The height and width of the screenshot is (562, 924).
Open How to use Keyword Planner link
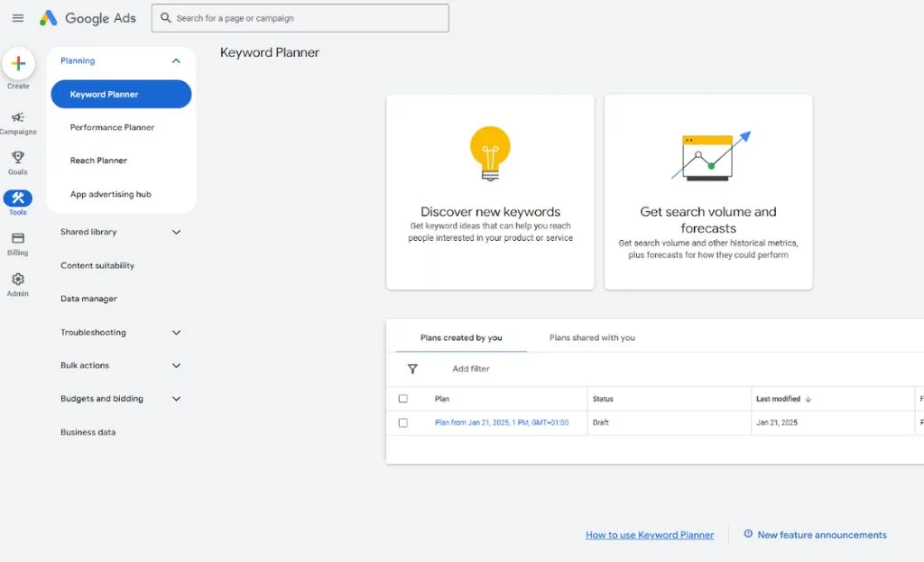[x=650, y=535]
